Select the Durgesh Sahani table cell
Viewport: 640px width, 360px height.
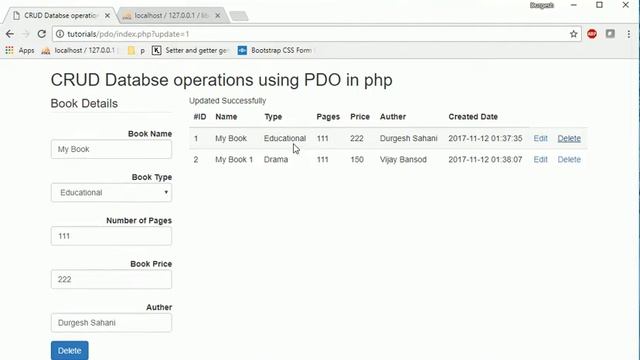409,138
